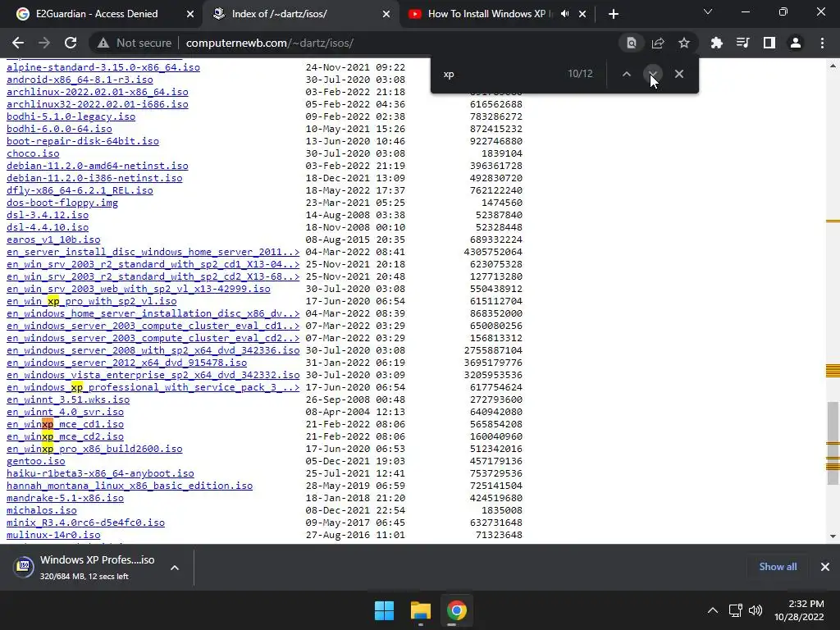Open bodhi-5.1.0-legacy.iso link

[x=71, y=116]
